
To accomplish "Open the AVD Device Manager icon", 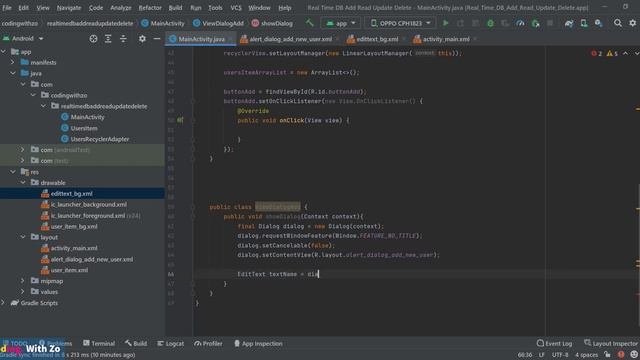I will (x=584, y=23).
